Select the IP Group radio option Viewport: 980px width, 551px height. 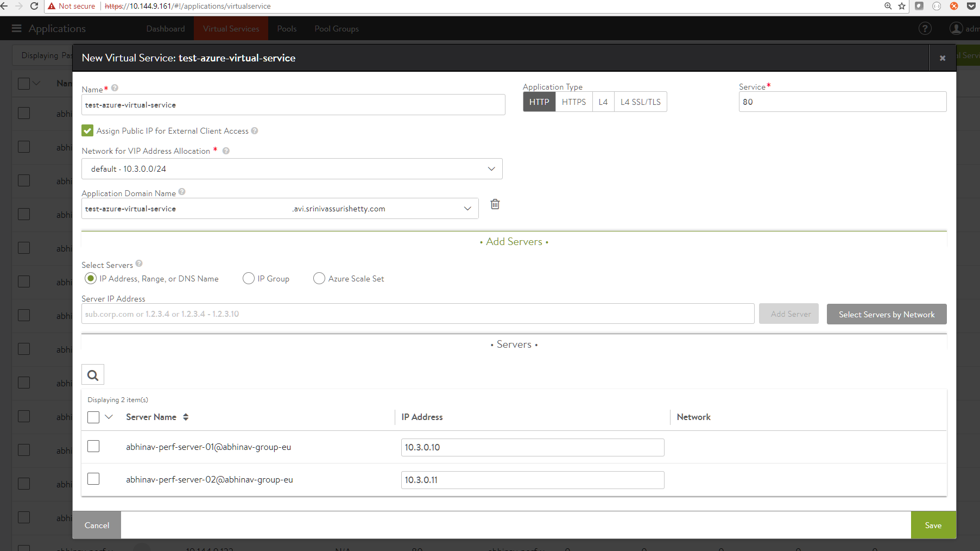tap(249, 278)
